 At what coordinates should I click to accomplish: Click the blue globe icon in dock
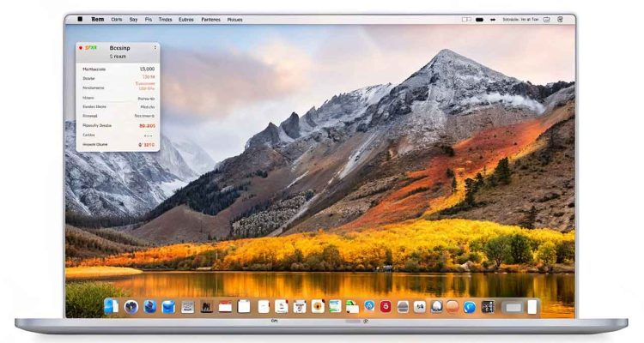(150, 306)
